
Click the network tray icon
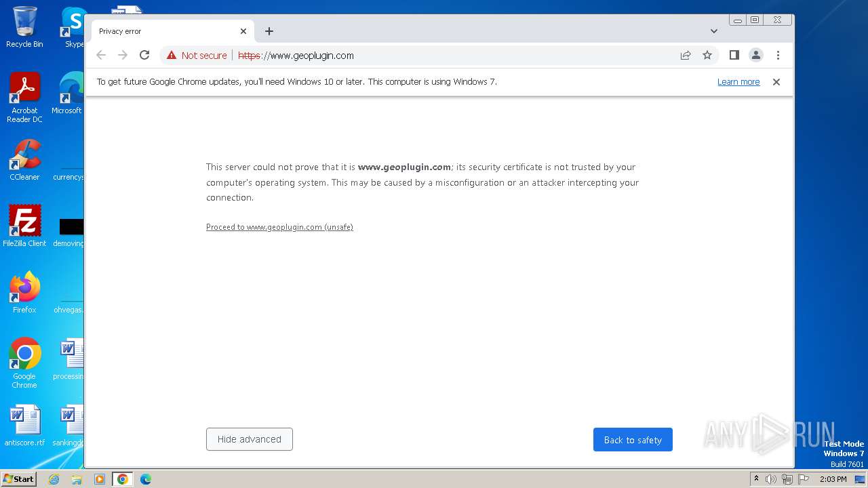coord(787,479)
